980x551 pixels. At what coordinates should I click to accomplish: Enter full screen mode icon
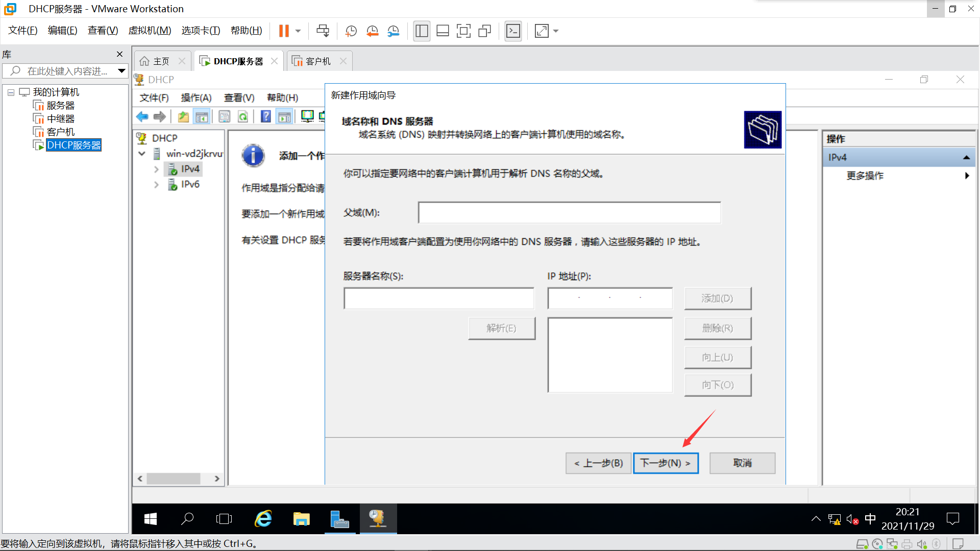463,31
